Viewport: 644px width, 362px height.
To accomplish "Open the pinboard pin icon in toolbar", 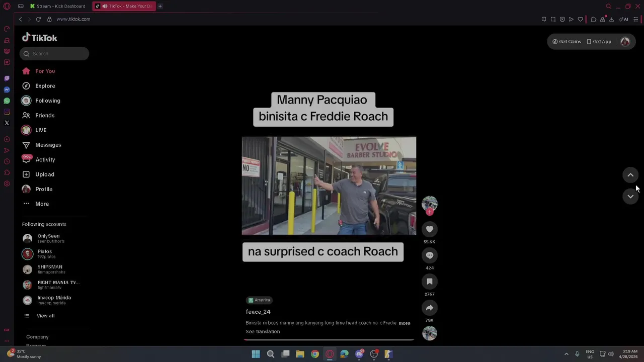I will pyautogui.click(x=544, y=19).
